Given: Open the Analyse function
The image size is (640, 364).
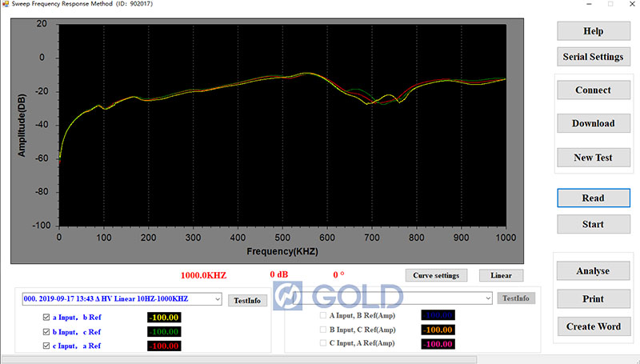Looking at the screenshot, I should [x=593, y=271].
